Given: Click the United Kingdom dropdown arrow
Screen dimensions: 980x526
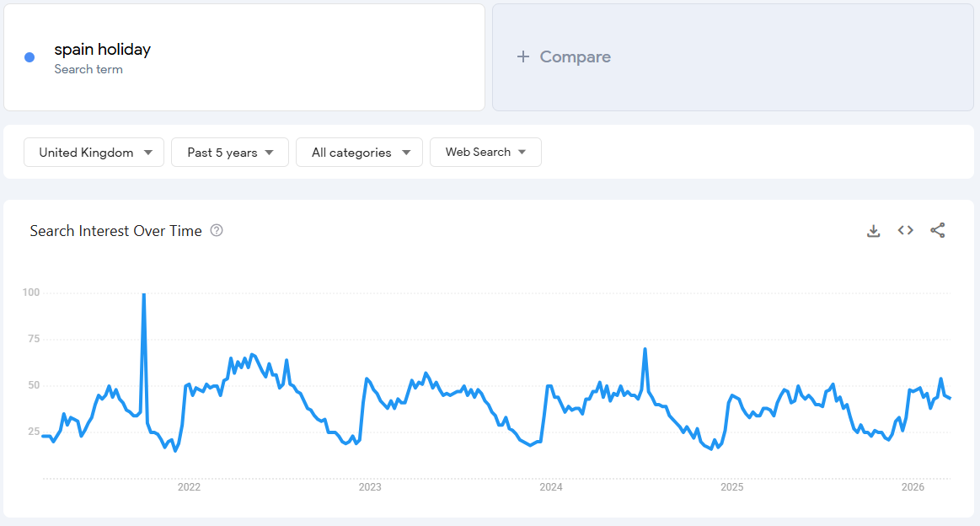Looking at the screenshot, I should tap(150, 153).
